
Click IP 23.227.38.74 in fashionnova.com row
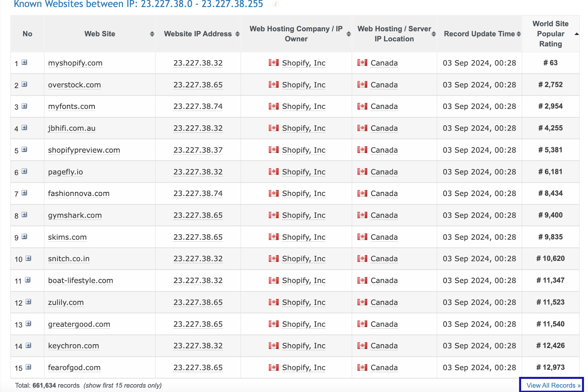pyautogui.click(x=198, y=193)
